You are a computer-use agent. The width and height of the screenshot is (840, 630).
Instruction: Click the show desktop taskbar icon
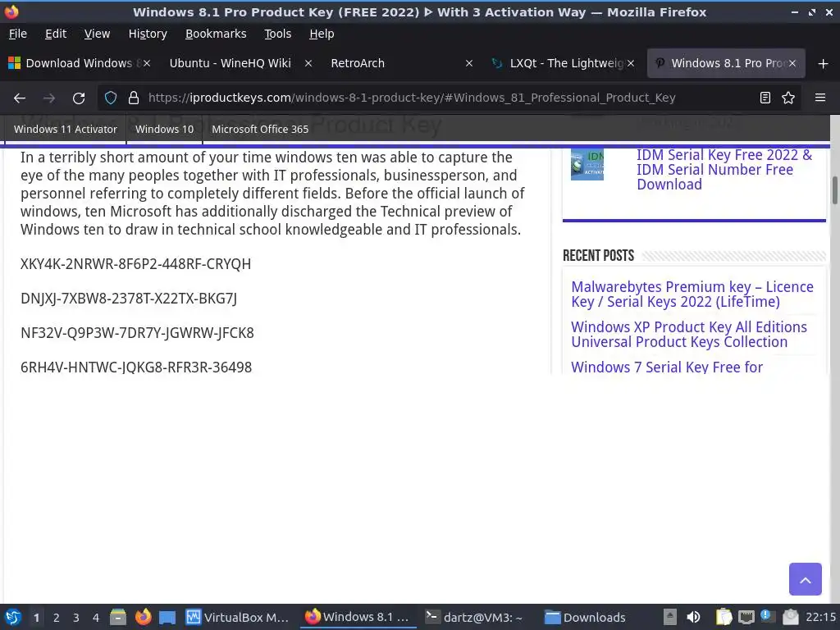(167, 617)
